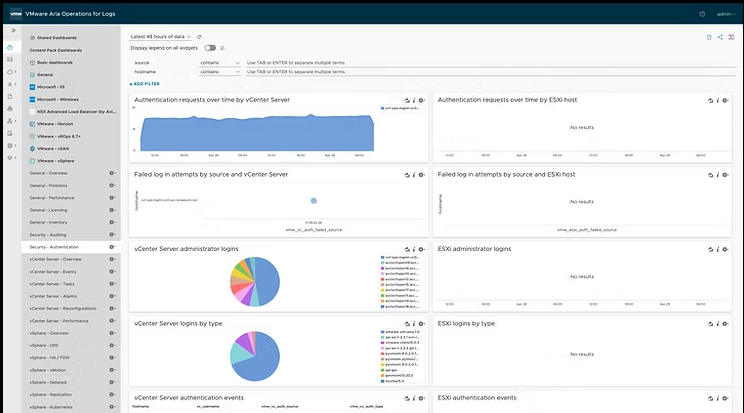Open the document page icon in navigation rail
The height and width of the screenshot is (413, 744).
coord(10,97)
